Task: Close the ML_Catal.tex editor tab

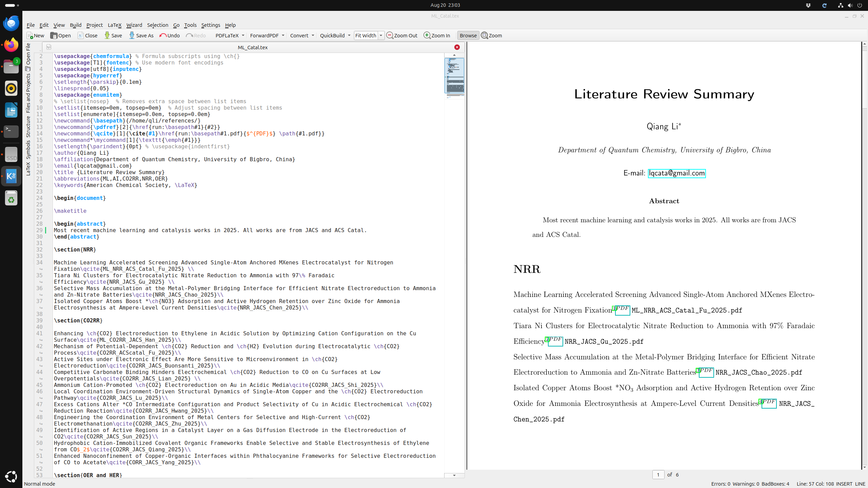Action: [x=457, y=47]
